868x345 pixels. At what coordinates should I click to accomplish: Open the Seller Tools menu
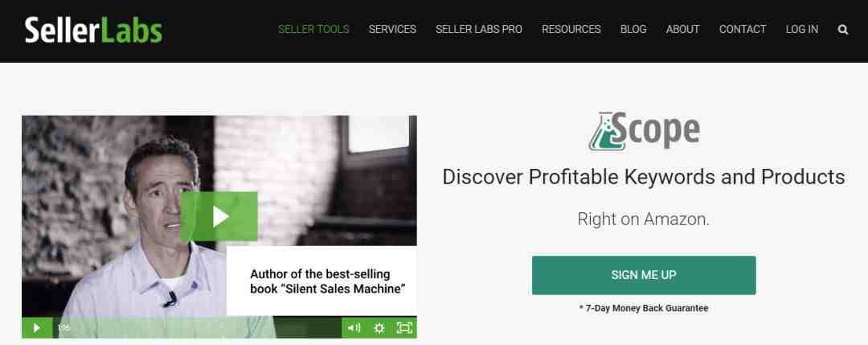pyautogui.click(x=313, y=29)
